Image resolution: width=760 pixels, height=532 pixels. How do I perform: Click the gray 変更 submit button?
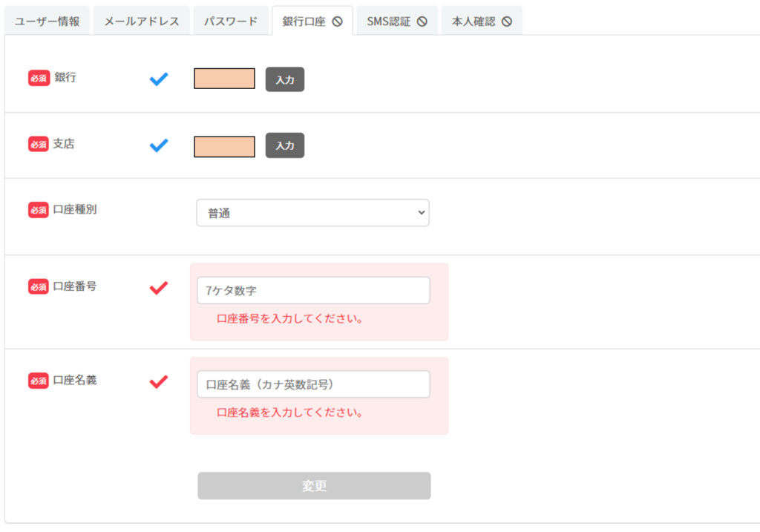click(x=314, y=486)
